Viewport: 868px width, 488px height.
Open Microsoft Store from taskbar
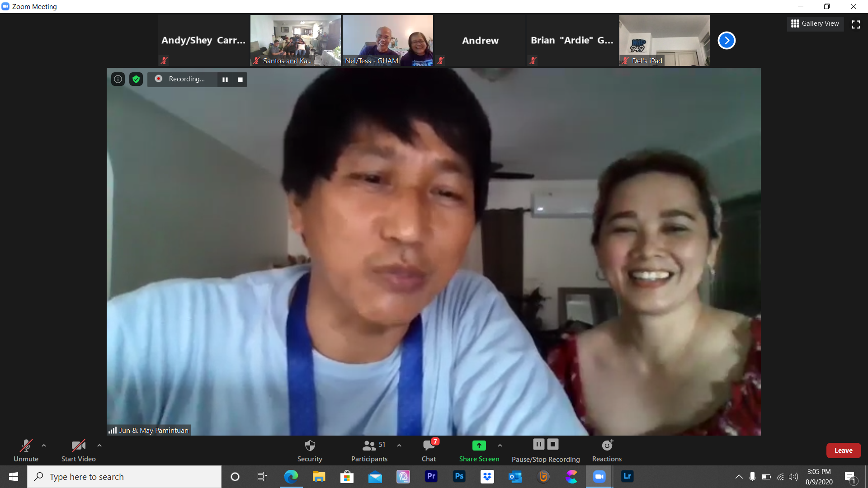[x=347, y=477]
